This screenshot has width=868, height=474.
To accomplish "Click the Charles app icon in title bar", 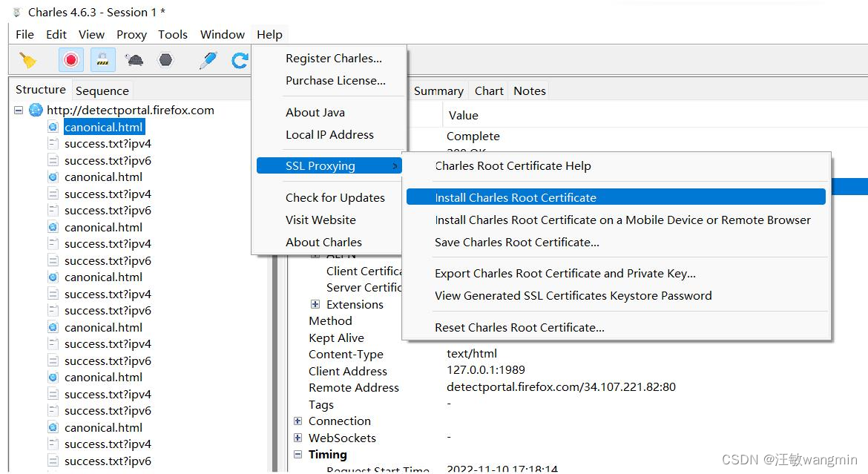I will [x=16, y=12].
